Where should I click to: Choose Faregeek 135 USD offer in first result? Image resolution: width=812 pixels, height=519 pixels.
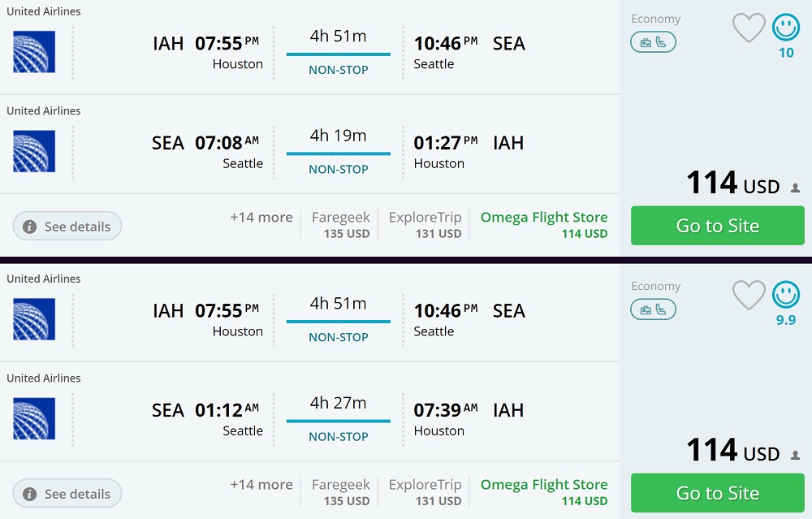click(341, 225)
